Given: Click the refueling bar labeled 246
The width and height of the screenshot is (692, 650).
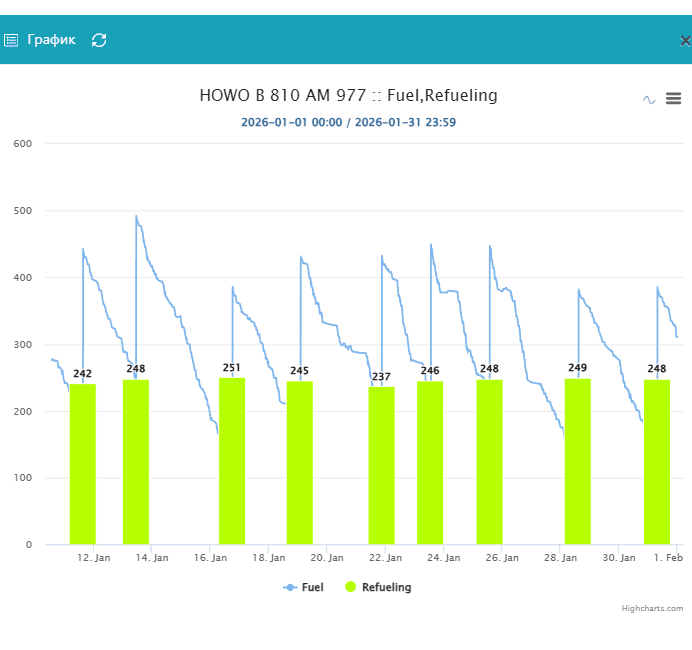Looking at the screenshot, I should click(x=430, y=462).
